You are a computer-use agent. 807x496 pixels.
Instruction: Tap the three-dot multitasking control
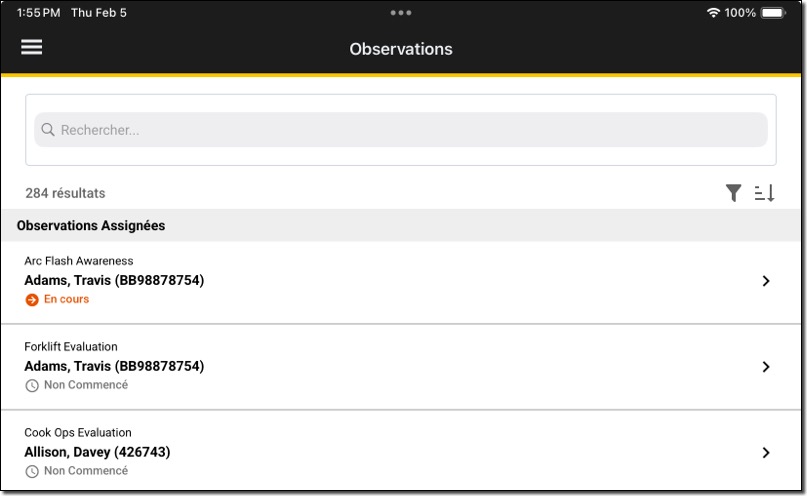pos(401,13)
